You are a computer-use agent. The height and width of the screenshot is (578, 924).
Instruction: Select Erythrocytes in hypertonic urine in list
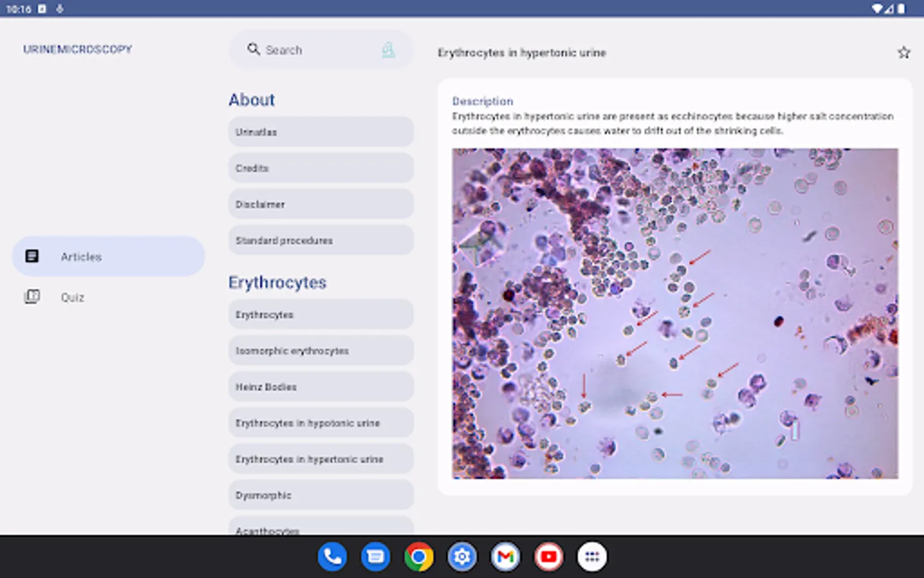pyautogui.click(x=321, y=459)
